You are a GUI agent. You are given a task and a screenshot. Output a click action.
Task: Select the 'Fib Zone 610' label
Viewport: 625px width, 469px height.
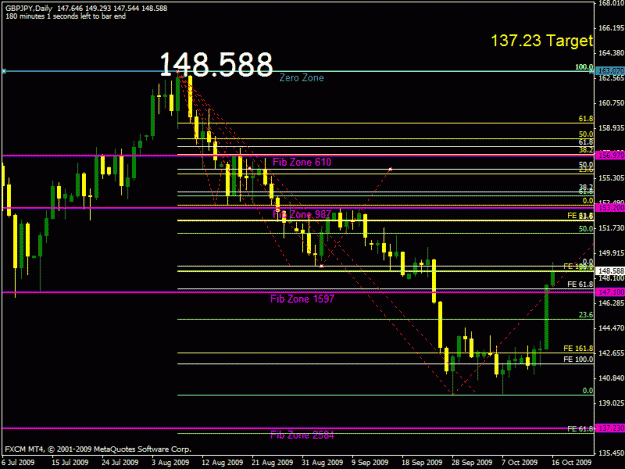(x=302, y=162)
